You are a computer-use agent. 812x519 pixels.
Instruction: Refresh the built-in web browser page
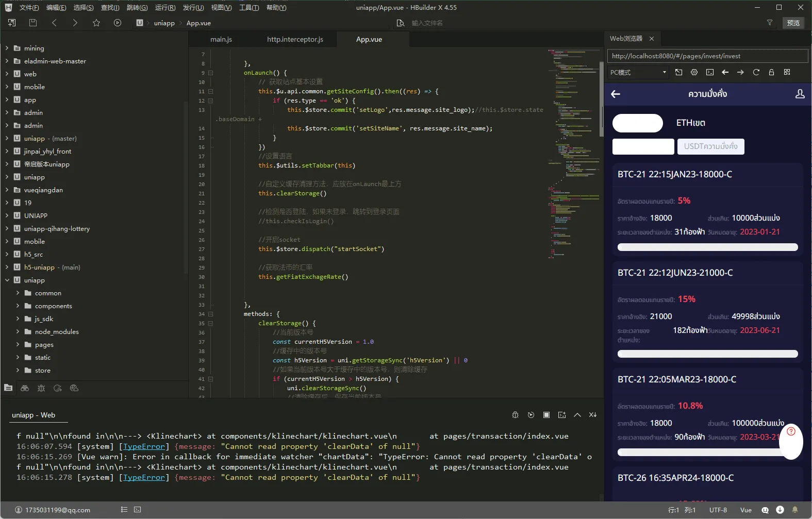tap(756, 72)
